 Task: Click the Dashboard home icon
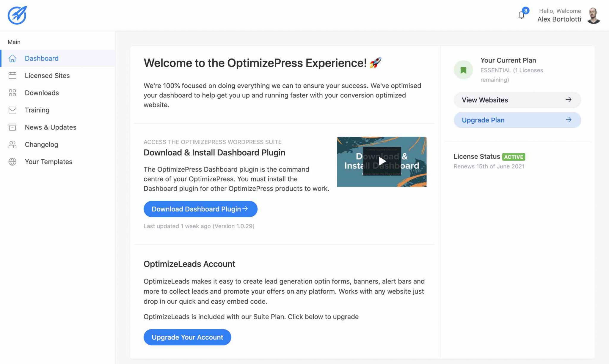point(12,59)
